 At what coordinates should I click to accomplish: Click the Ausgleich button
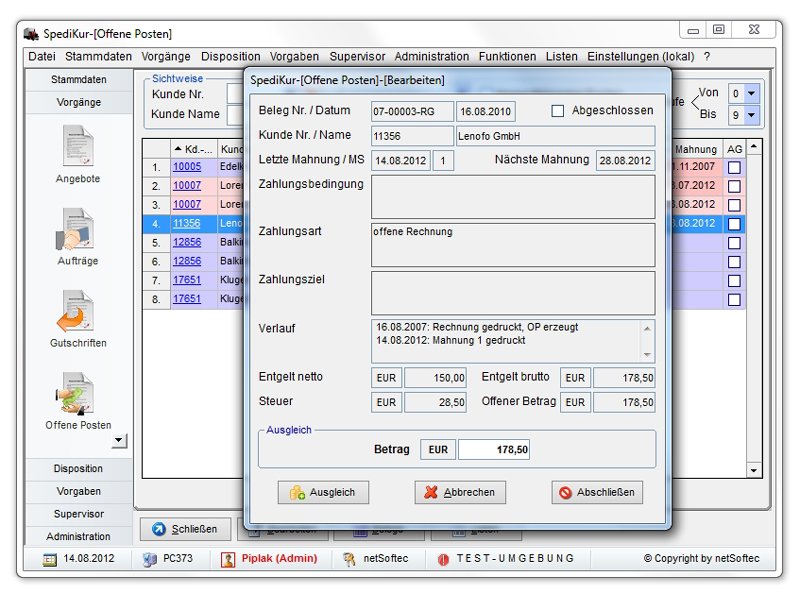click(323, 492)
